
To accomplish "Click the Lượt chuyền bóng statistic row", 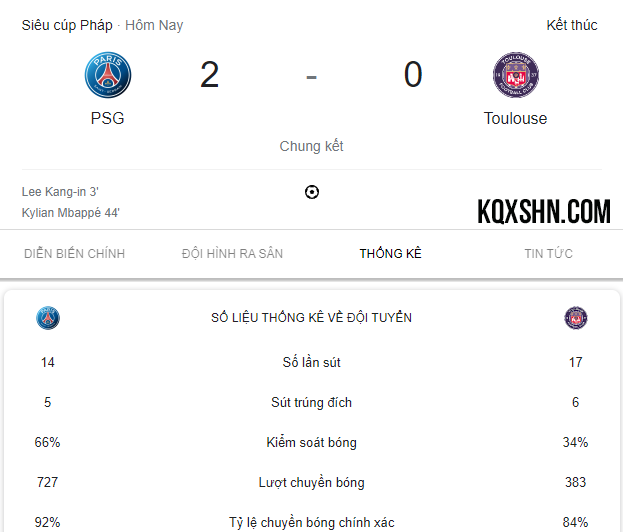I will (312, 482).
